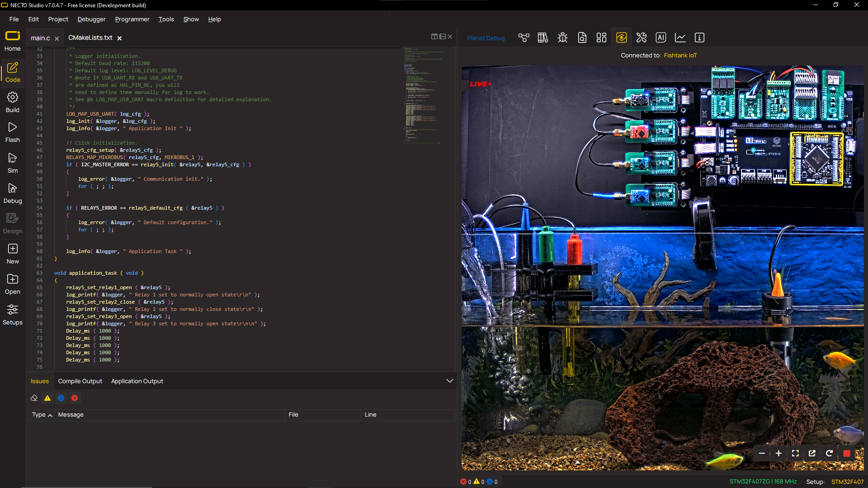Switch to the main.c tab
The height and width of the screenshot is (488, 868).
click(x=40, y=38)
